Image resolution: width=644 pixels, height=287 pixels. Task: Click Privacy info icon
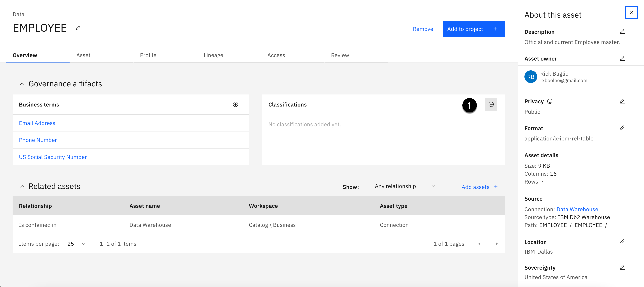[x=549, y=101]
